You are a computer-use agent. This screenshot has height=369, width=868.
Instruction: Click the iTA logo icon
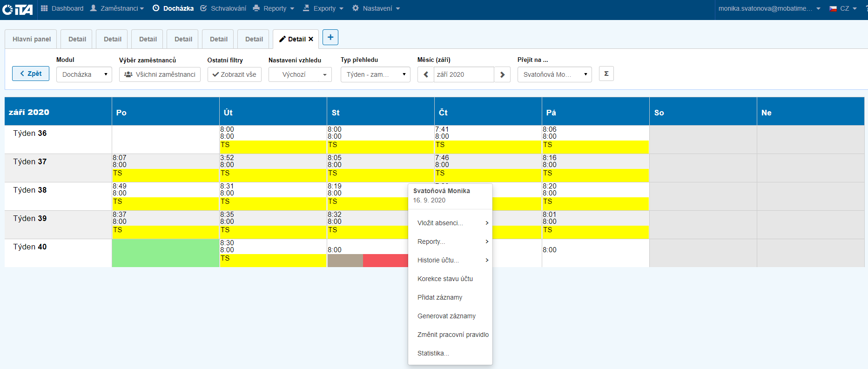pos(18,9)
